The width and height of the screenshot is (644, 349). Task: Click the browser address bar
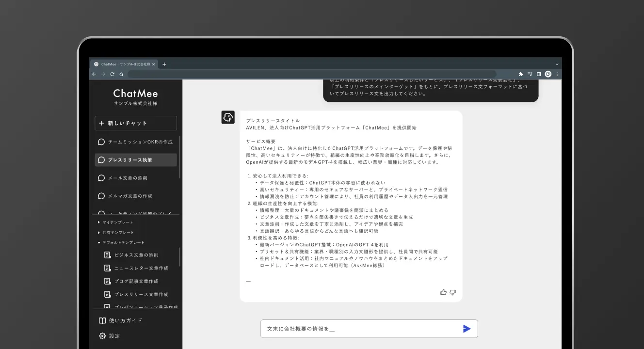coord(311,74)
